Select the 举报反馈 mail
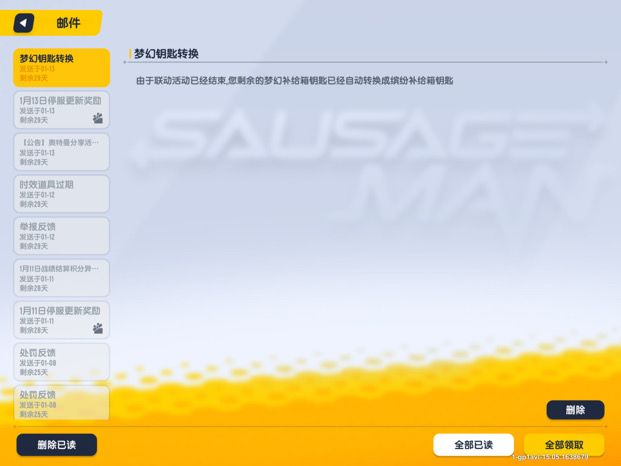 61,236
